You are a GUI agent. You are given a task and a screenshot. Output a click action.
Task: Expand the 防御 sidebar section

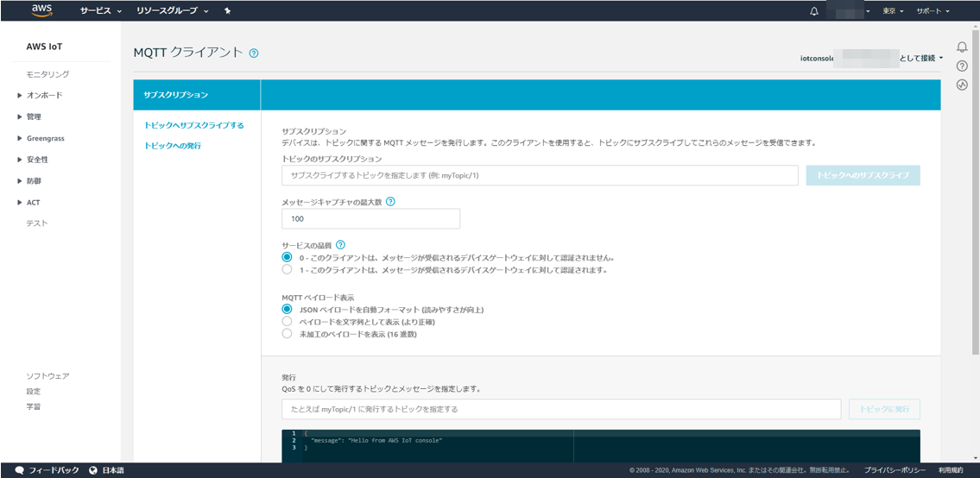29,181
